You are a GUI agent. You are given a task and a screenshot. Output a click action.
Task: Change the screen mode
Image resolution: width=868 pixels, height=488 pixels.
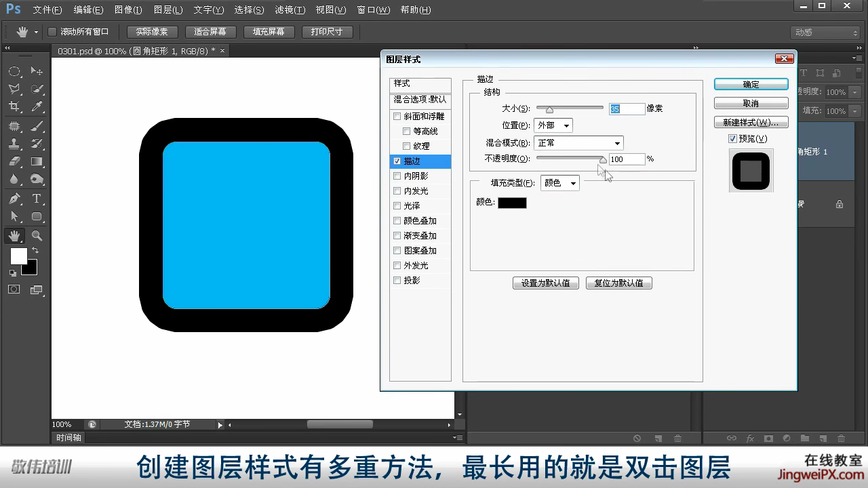(x=37, y=289)
